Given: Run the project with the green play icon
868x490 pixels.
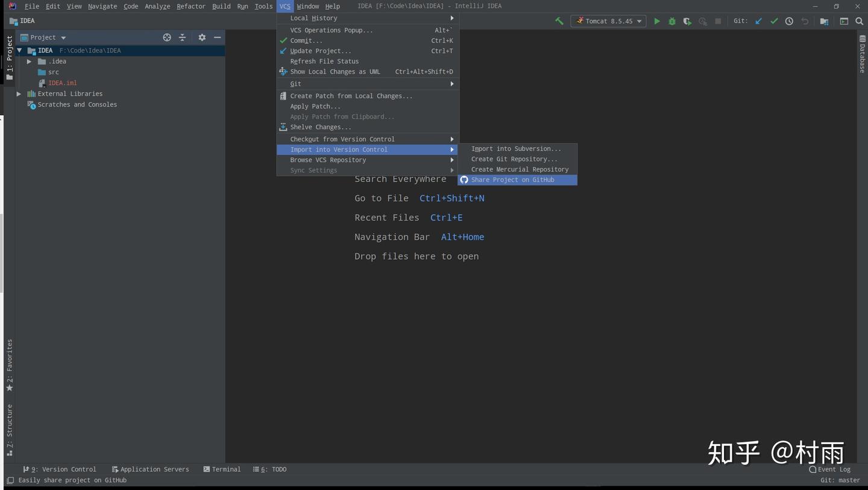Looking at the screenshot, I should point(656,21).
